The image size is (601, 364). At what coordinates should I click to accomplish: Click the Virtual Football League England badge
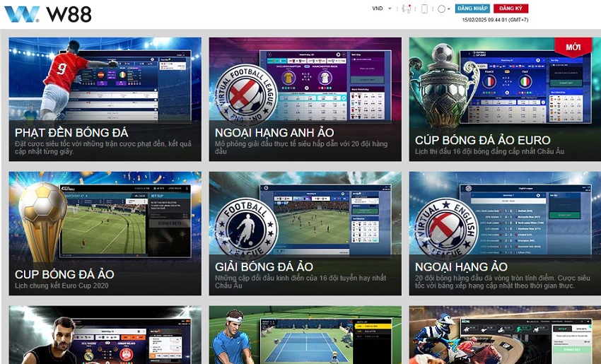245,95
